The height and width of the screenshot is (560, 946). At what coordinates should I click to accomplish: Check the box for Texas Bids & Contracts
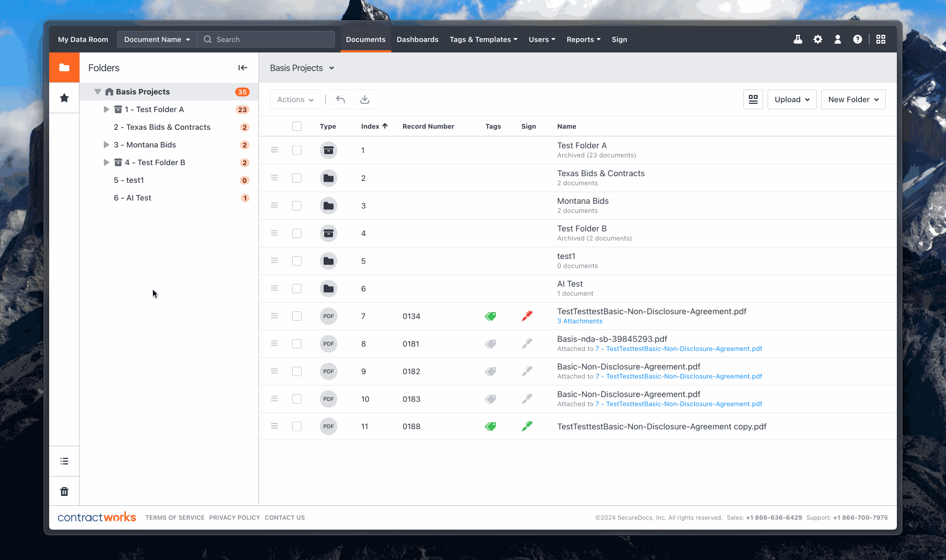297,178
